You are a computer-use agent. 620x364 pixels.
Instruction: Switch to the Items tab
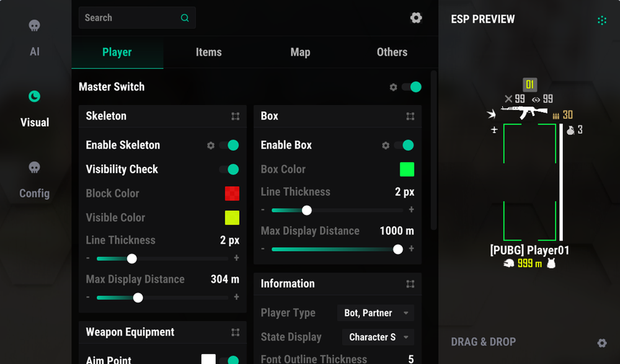click(208, 52)
